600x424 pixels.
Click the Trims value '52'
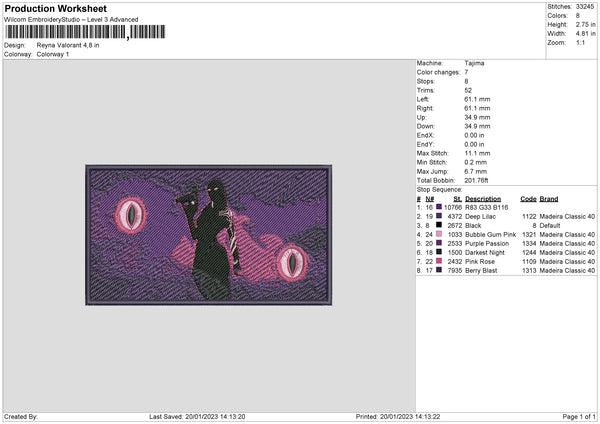468,90
